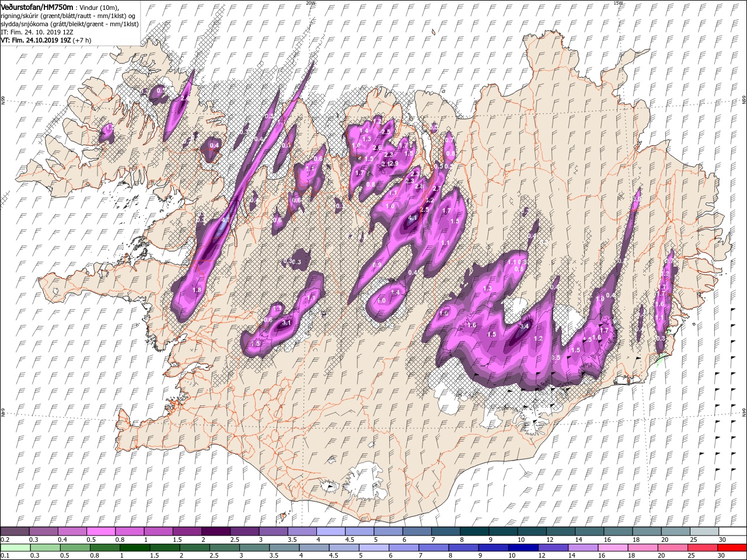Click the white swatch above upper-row label 30
Image resolution: width=747 pixels, height=560 pixels.
[732, 531]
